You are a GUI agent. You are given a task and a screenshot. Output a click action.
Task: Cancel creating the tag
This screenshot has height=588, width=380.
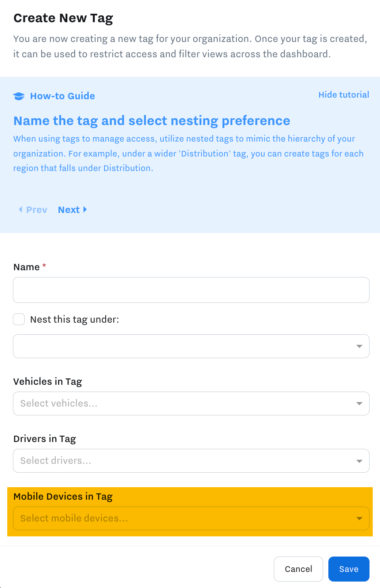tap(298, 569)
